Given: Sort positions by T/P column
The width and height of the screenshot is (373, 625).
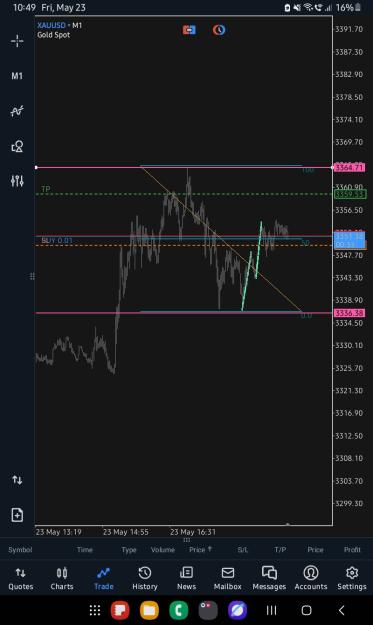Looking at the screenshot, I should pyautogui.click(x=280, y=550).
